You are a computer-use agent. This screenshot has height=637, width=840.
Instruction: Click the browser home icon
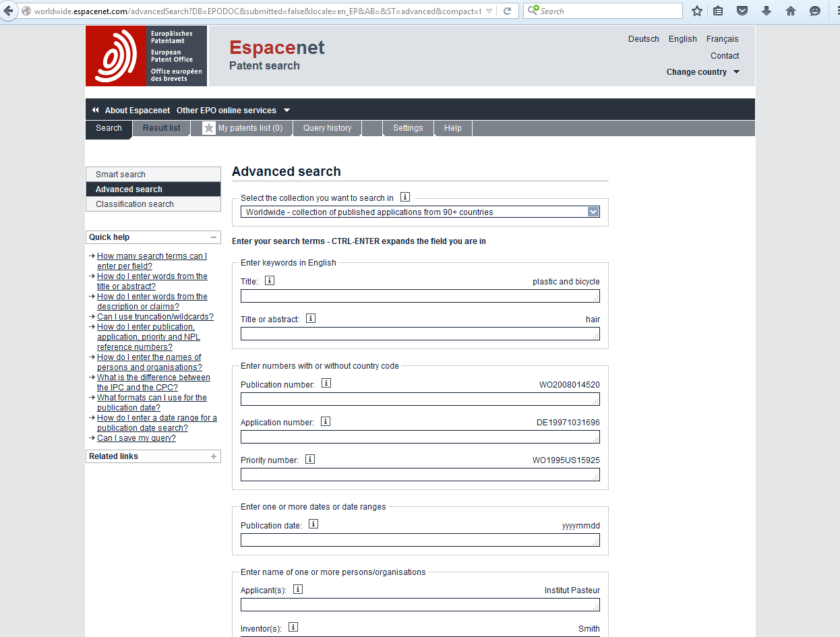[x=791, y=11]
